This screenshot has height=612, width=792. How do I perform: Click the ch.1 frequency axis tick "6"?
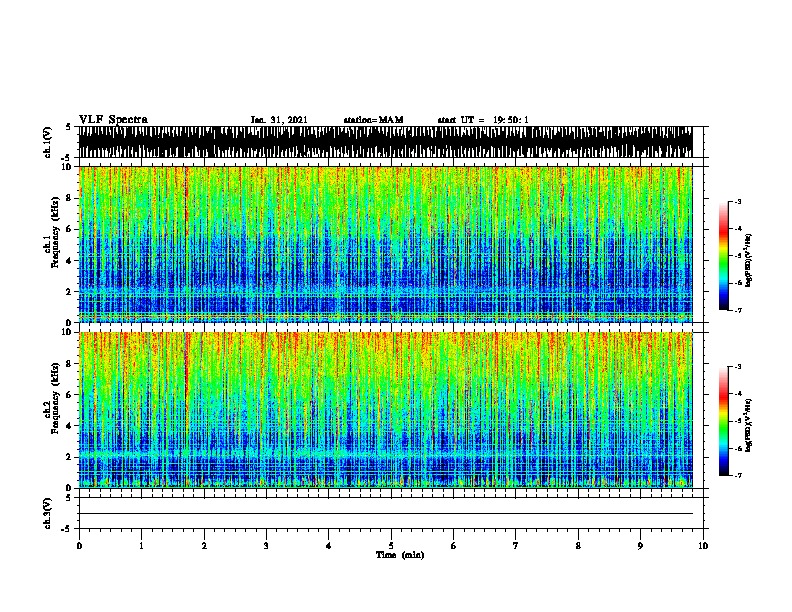coord(69,229)
